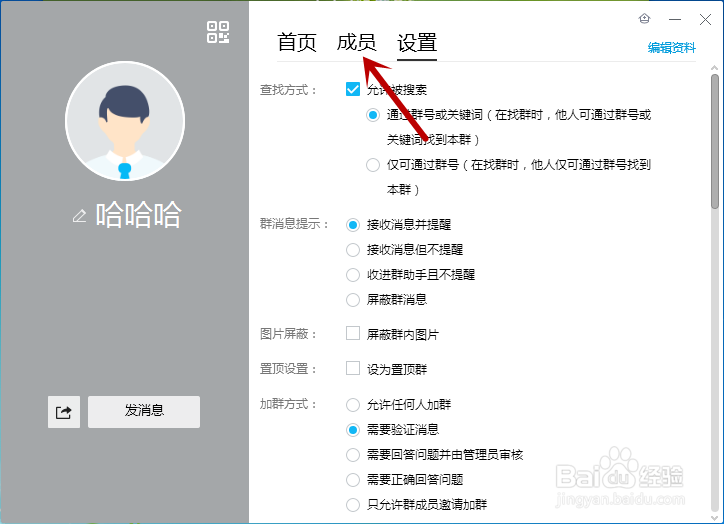Screen dimensions: 724x524
Task: Open the group QR code icon
Action: tap(218, 32)
